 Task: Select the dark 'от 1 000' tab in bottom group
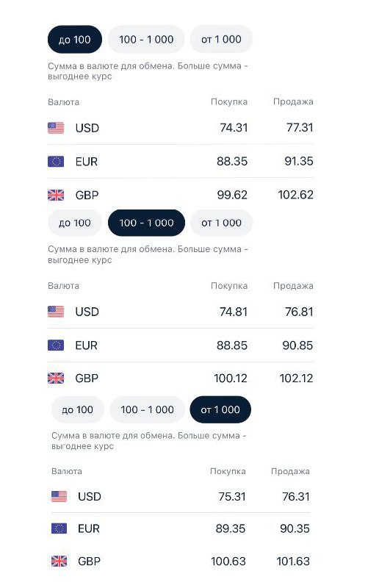[x=220, y=409]
